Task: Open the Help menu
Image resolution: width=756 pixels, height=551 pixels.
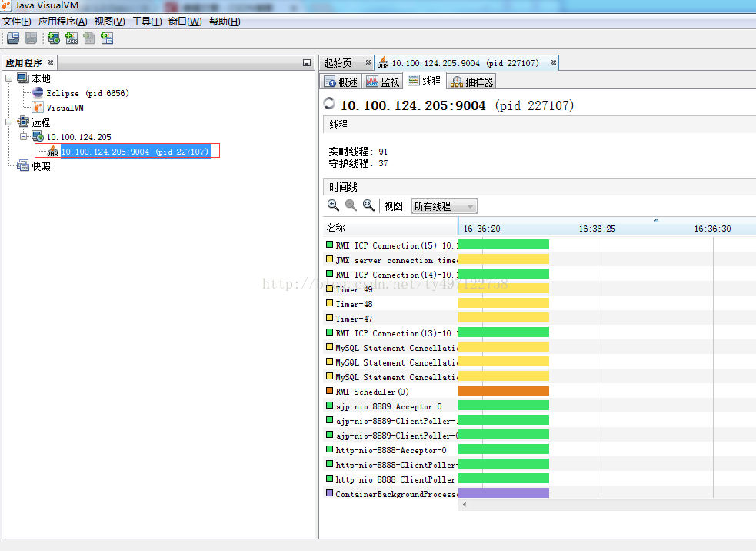Action: click(225, 22)
